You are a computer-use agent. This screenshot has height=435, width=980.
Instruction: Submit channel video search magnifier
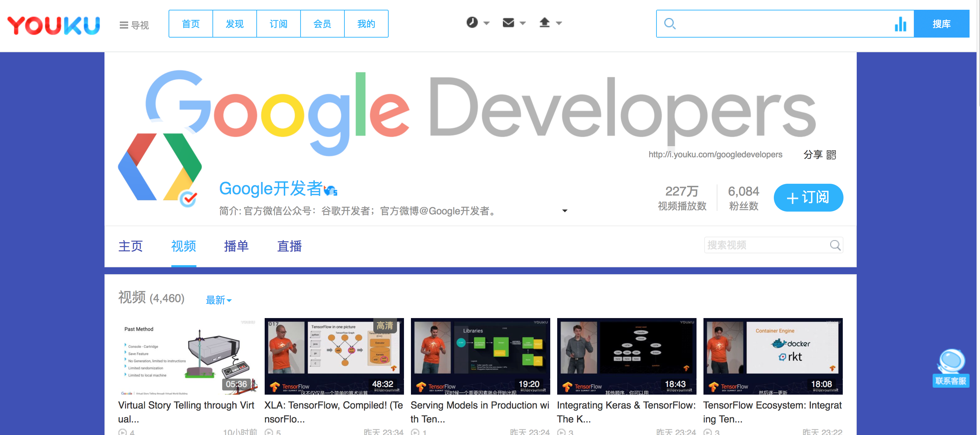click(x=835, y=245)
